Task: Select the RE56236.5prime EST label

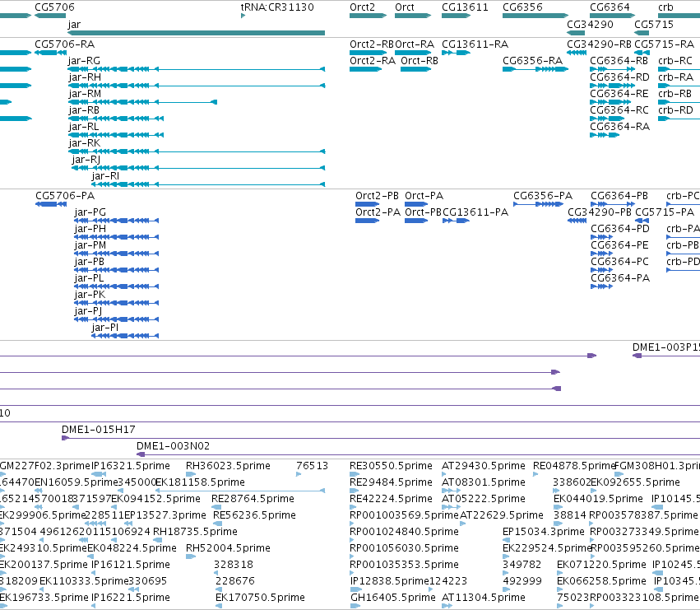Action: [x=254, y=515]
